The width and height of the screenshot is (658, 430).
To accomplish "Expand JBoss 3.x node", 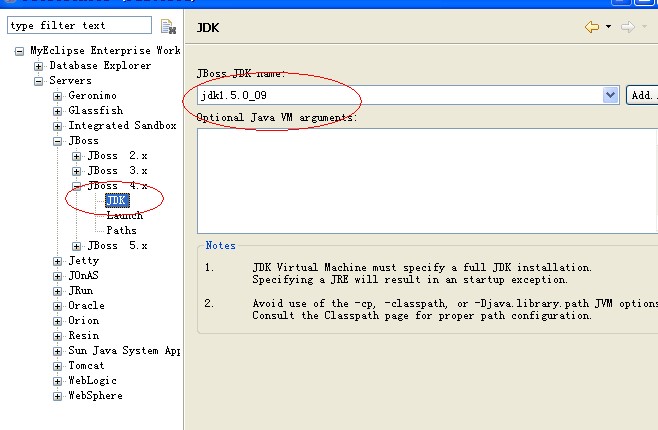I will 76,171.
